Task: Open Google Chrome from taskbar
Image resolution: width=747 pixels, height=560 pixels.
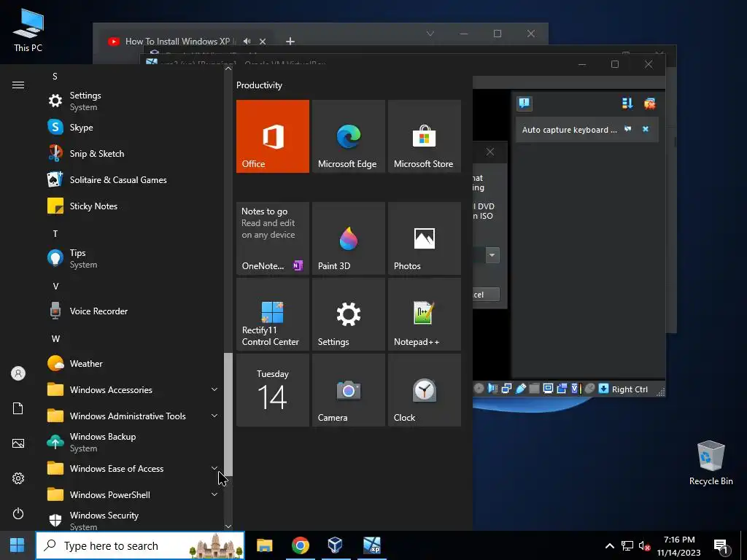Action: coord(300,545)
